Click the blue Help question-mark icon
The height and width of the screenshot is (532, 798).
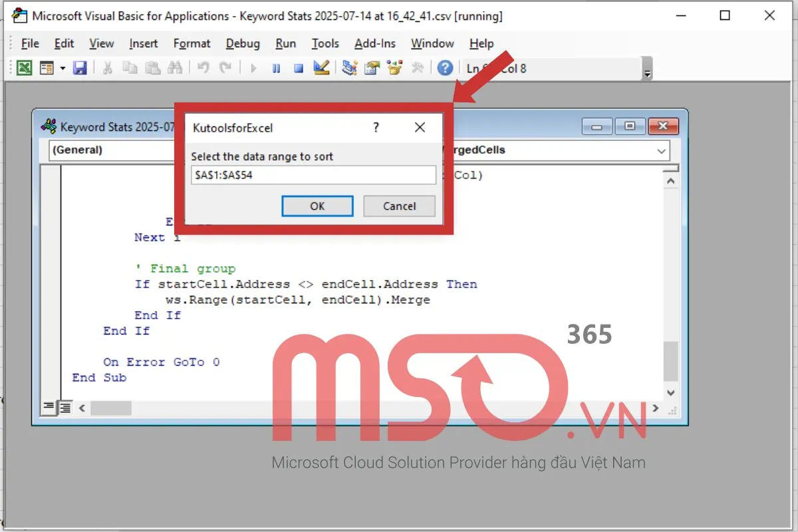(x=445, y=68)
